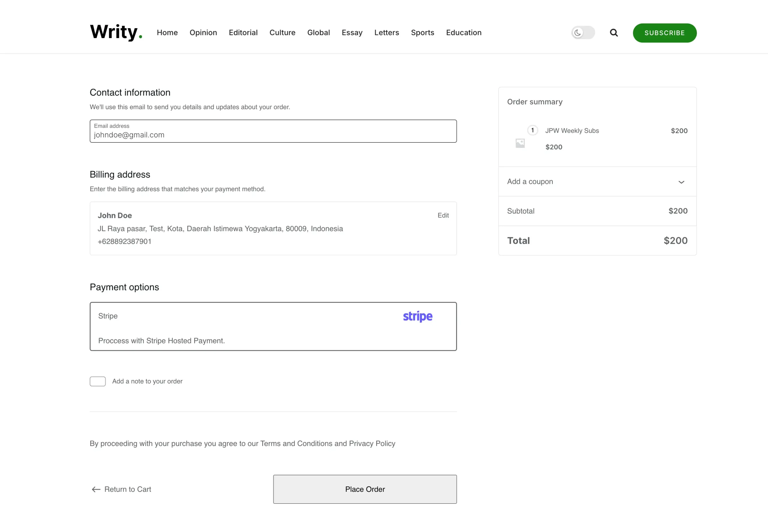Click the Writy logo
The height and width of the screenshot is (532, 768).
click(116, 32)
